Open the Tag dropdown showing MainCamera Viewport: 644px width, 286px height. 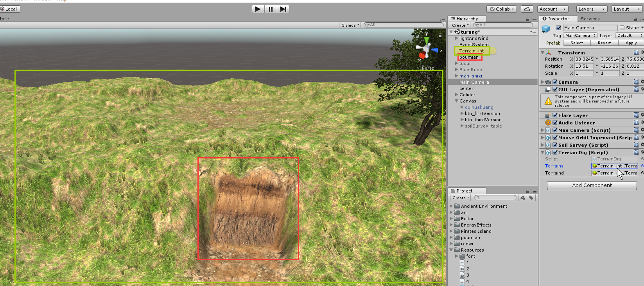(x=580, y=35)
